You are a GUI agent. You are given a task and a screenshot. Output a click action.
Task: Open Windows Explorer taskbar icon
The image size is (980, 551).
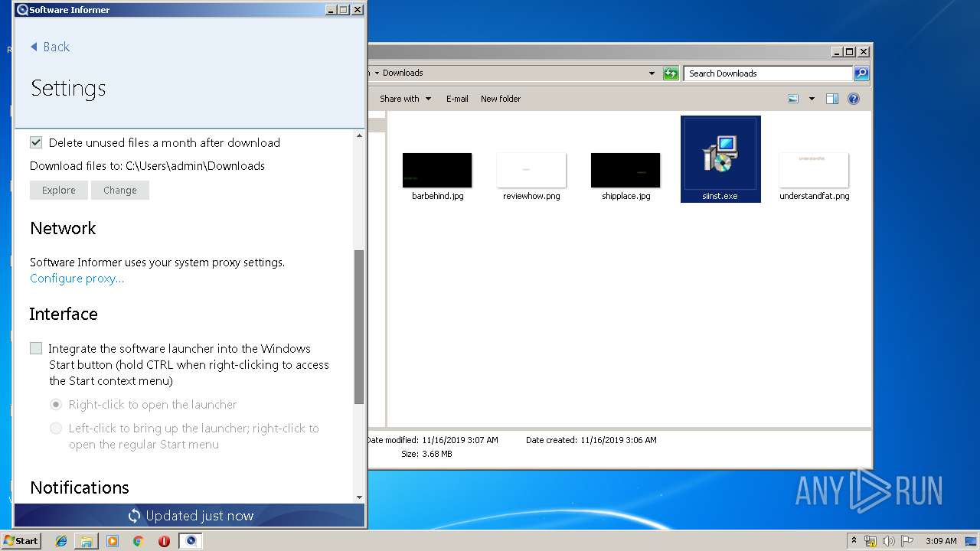point(87,541)
